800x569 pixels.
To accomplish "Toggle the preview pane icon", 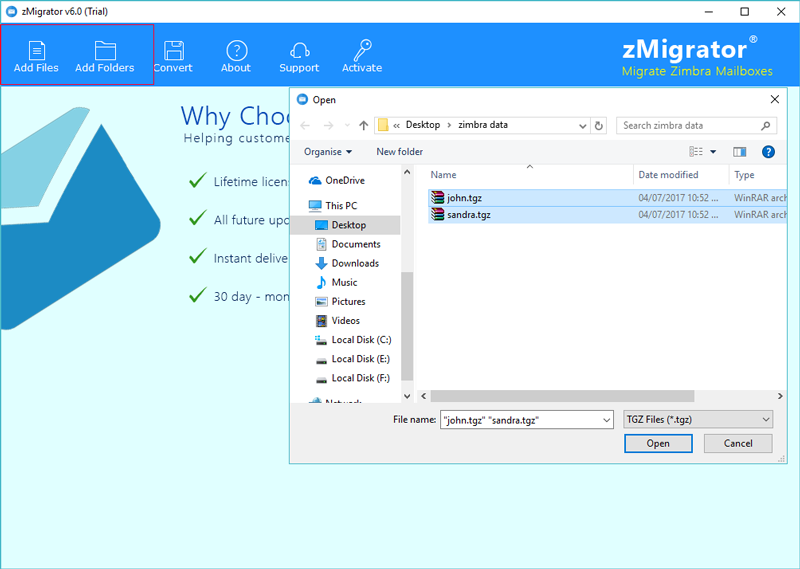I will pos(740,152).
